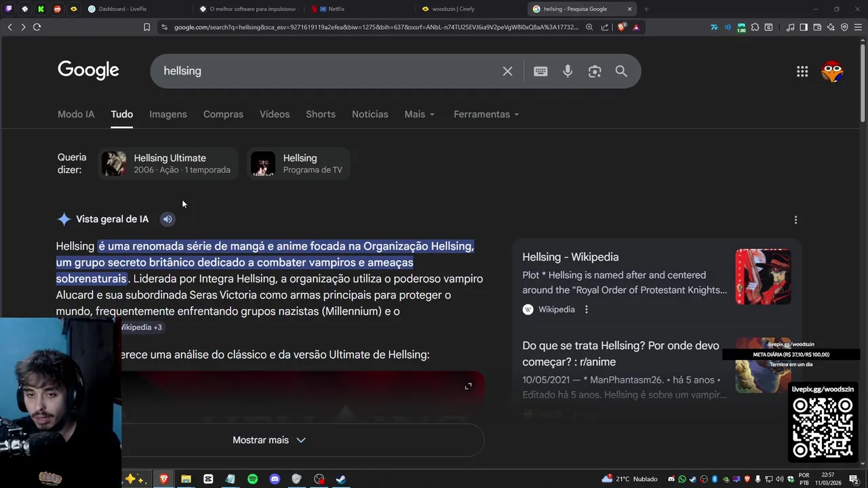The width and height of the screenshot is (868, 488).
Task: Expand the Mais dropdown
Action: (x=419, y=114)
